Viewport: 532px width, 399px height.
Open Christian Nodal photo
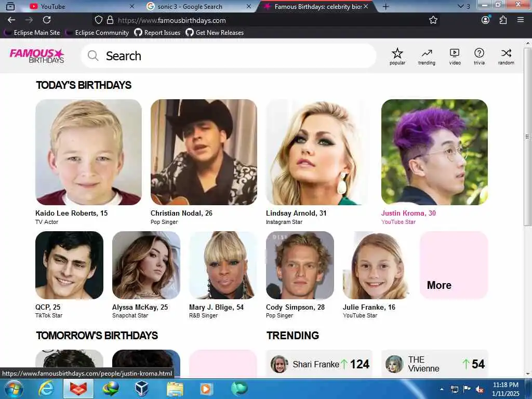click(204, 152)
